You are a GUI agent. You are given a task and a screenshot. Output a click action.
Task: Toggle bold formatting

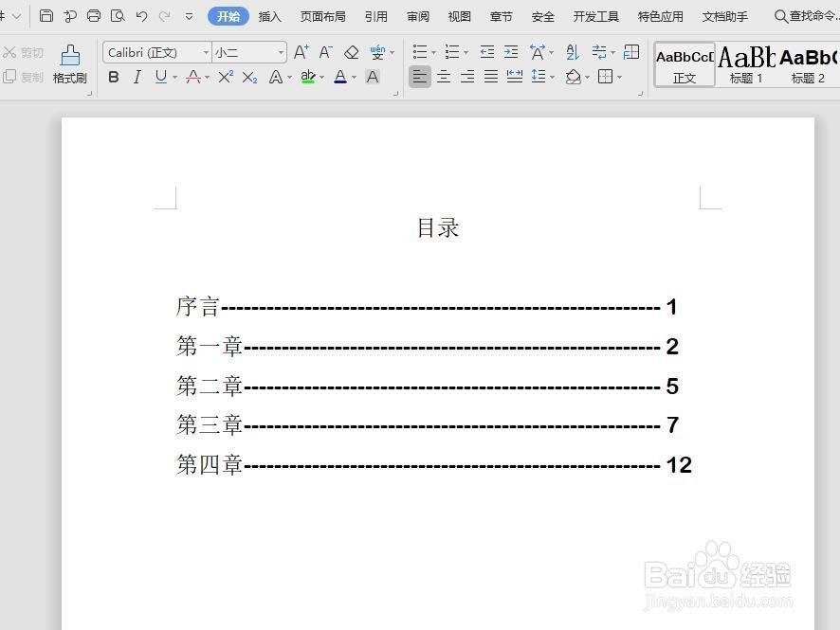coord(114,77)
